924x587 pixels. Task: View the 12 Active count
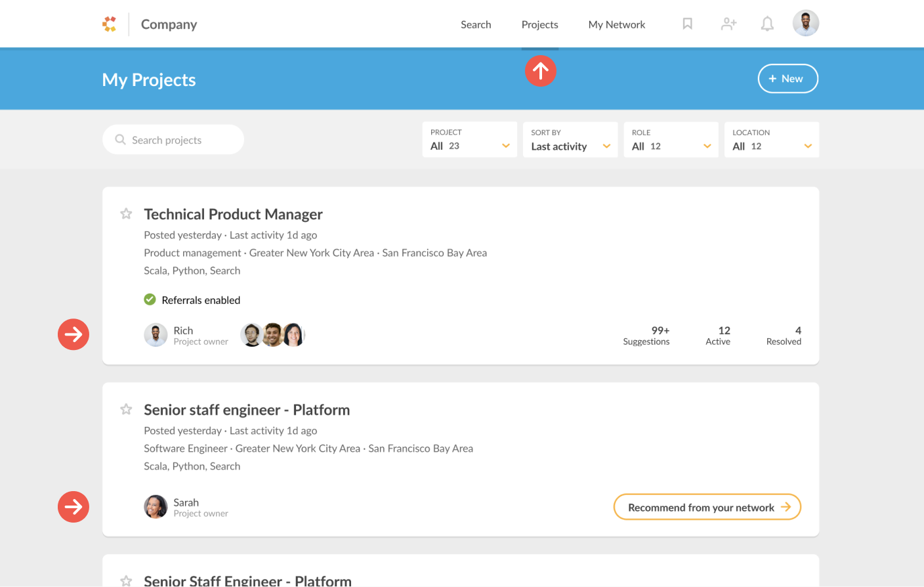(718, 336)
